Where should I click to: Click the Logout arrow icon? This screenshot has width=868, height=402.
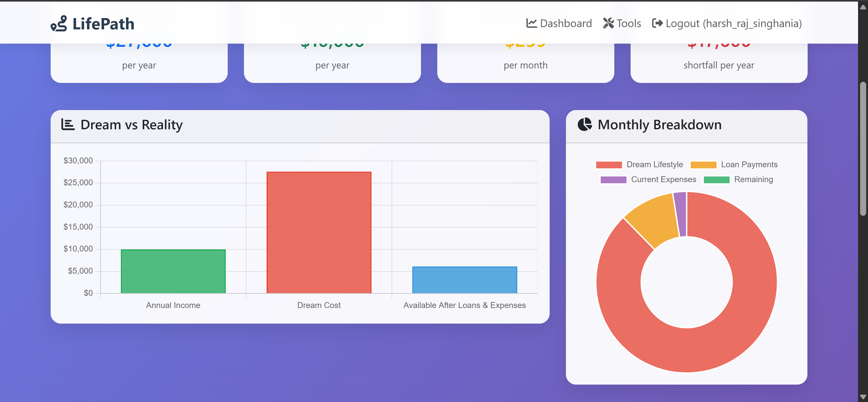[x=657, y=23]
